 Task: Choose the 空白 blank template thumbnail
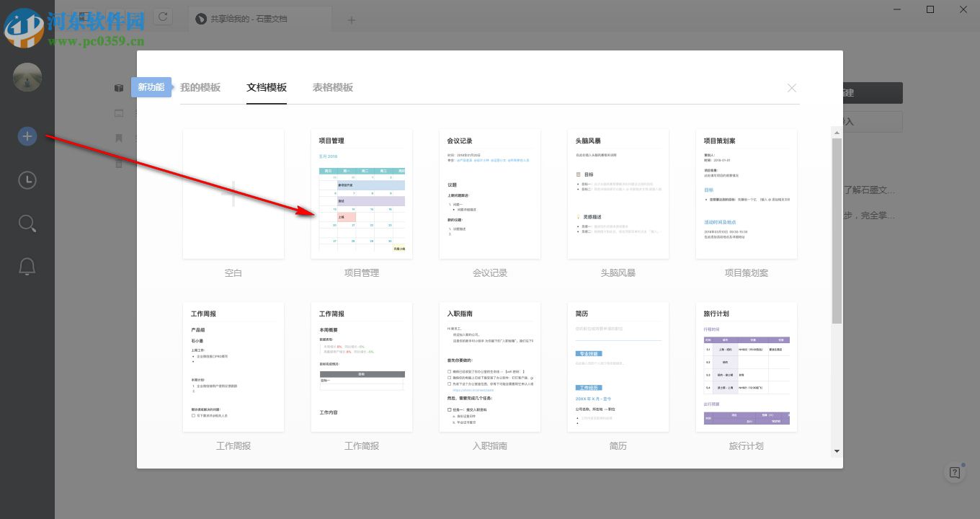coord(233,194)
